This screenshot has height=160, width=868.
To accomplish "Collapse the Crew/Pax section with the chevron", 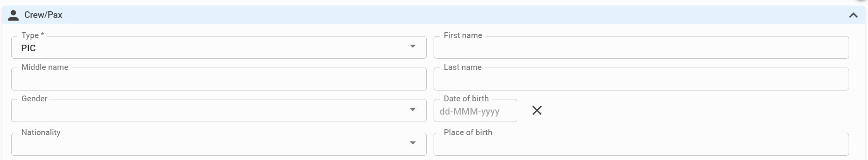I will pos(853,16).
